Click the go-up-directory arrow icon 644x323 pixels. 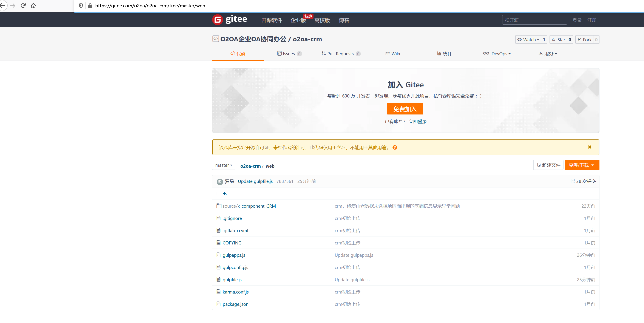(224, 193)
